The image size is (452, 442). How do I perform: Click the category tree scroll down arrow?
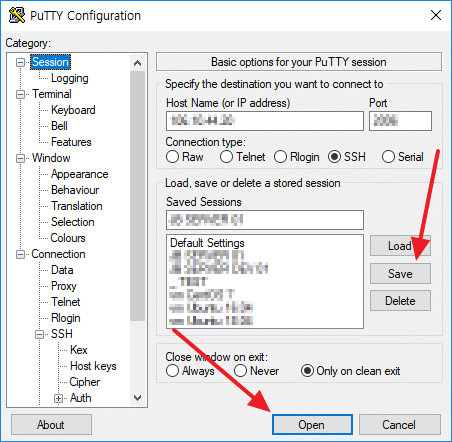tap(137, 398)
